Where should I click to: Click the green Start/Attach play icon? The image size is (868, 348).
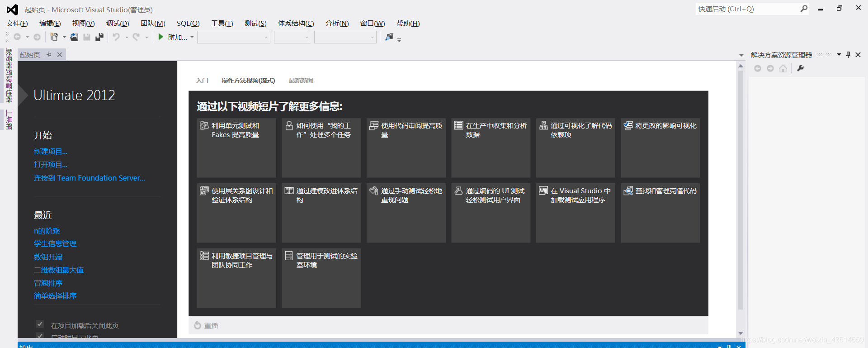pyautogui.click(x=160, y=37)
